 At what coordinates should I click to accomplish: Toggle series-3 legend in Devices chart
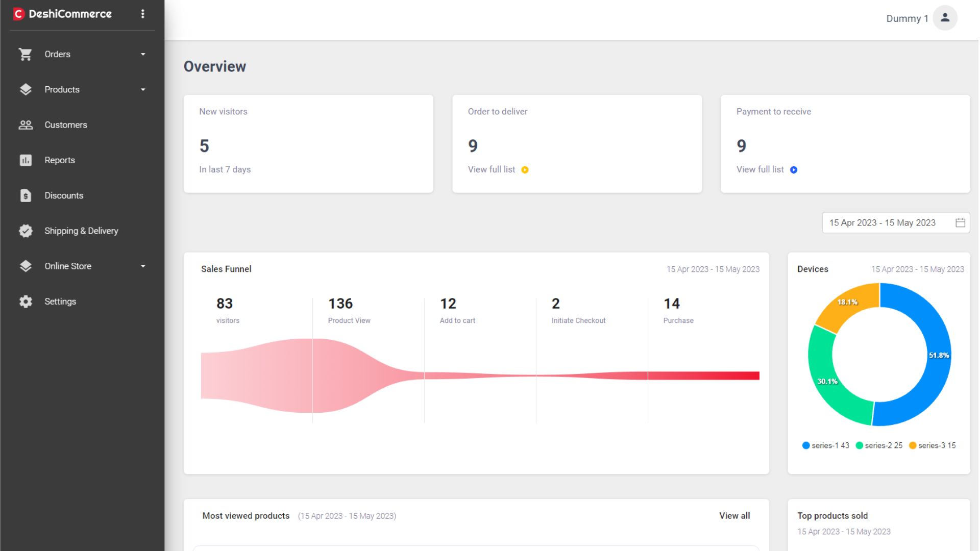click(932, 445)
